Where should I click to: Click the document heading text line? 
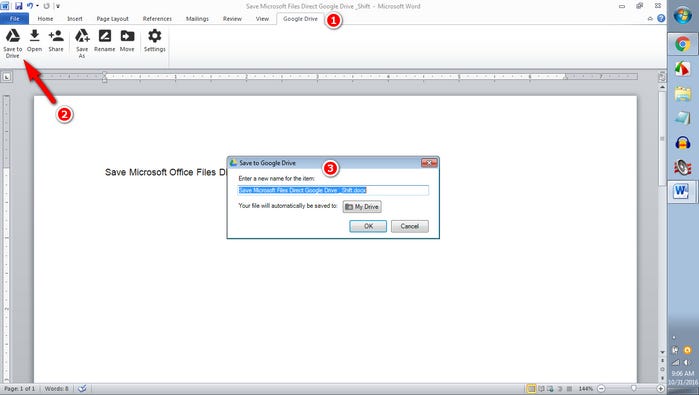coord(166,172)
